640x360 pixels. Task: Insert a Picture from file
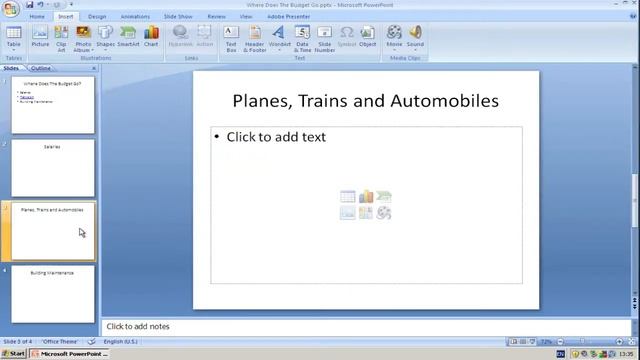[x=40, y=37]
